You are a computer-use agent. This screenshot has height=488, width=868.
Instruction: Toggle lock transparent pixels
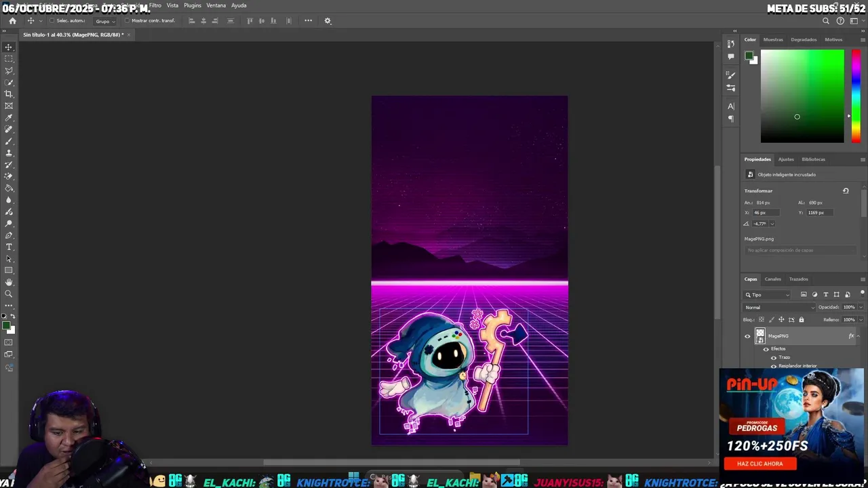coord(761,319)
